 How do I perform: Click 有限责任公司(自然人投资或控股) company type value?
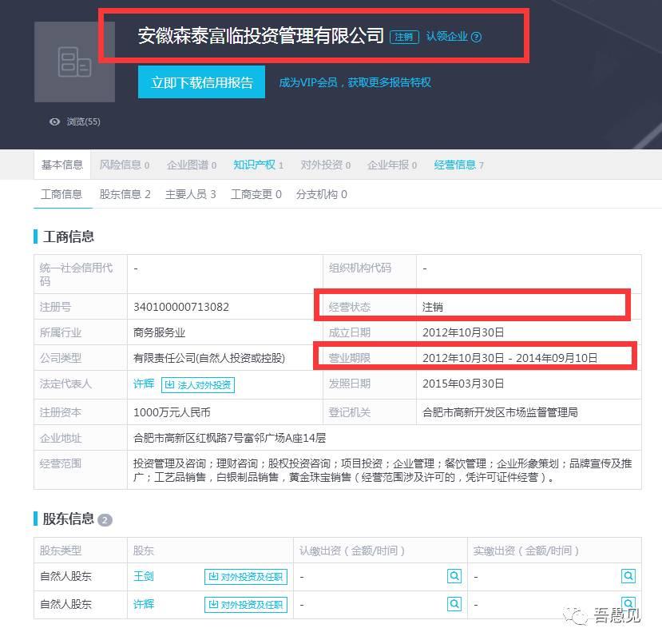coord(209,358)
